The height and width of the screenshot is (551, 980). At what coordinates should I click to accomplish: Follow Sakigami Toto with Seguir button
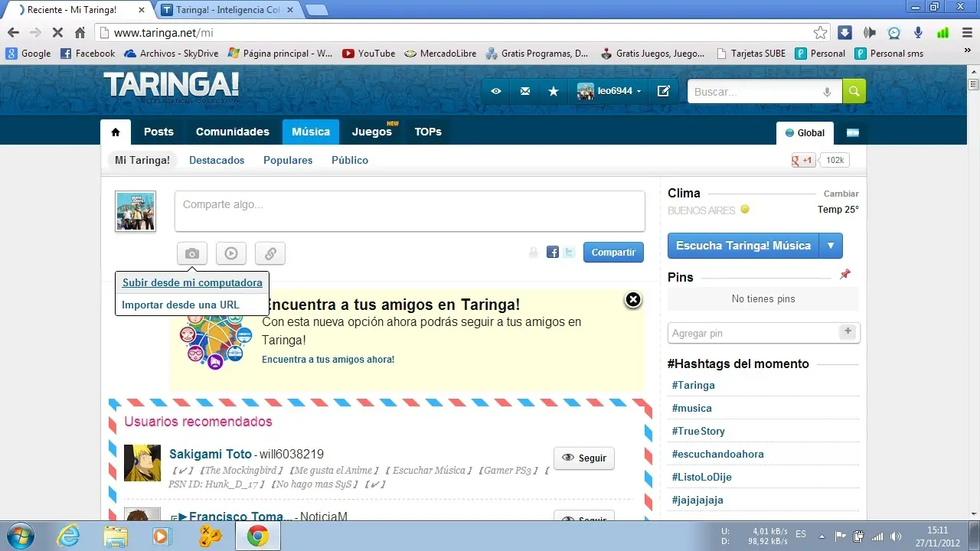[x=584, y=458]
